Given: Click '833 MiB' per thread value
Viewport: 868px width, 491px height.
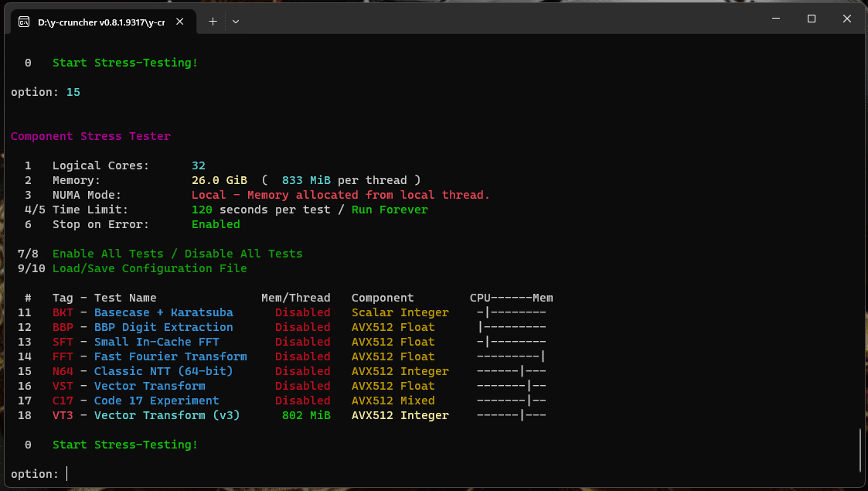Looking at the screenshot, I should tap(306, 180).
